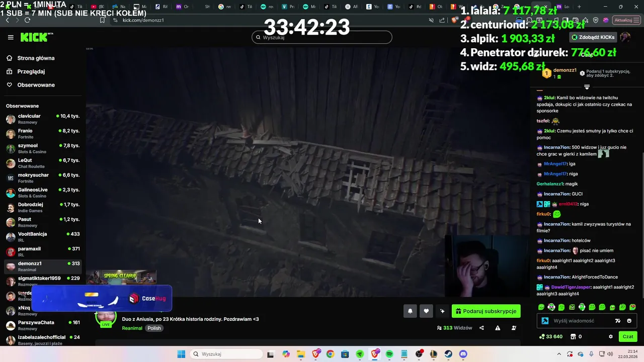Screen dimensions: 644x362
Task: Open followed channel szymool
Action: 43,148
